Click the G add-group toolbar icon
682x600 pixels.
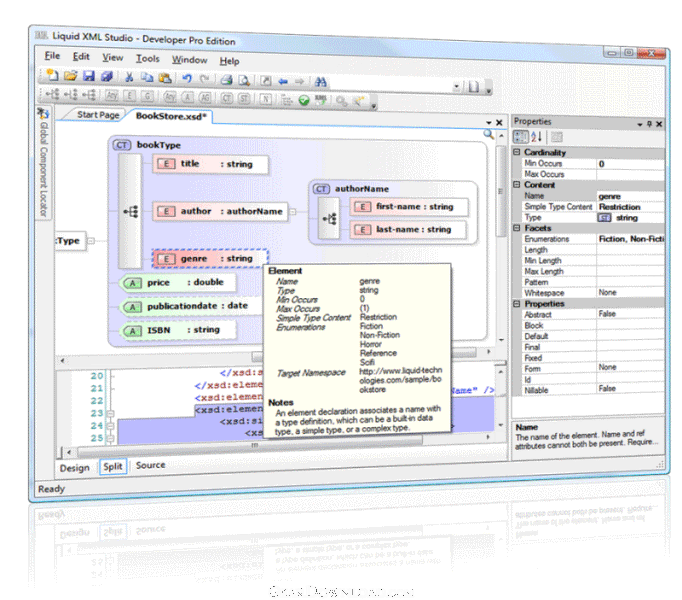pyautogui.click(x=147, y=96)
